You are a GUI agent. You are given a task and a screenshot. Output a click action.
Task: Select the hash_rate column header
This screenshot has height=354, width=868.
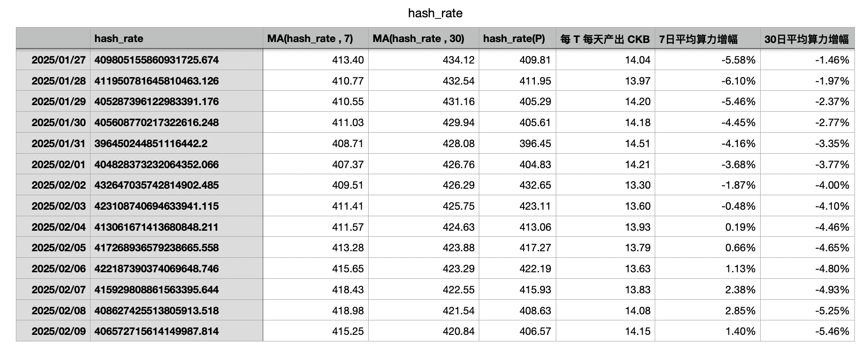pyautogui.click(x=176, y=38)
